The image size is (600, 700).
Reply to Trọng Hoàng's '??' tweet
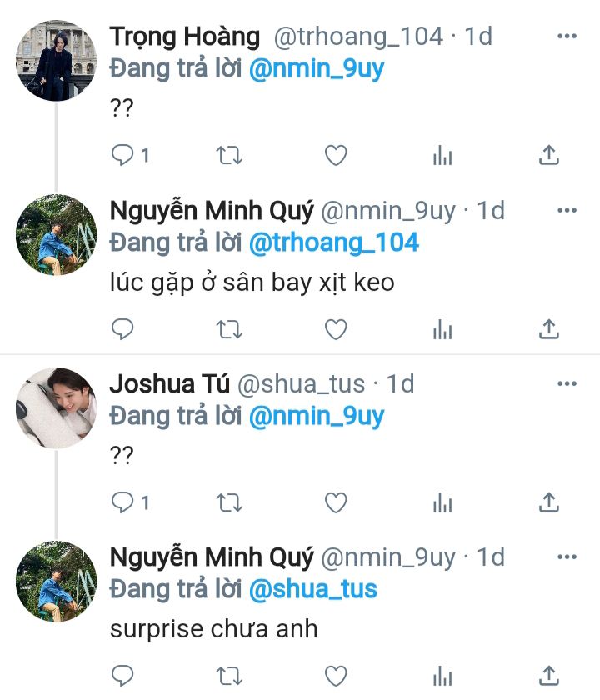click(122, 155)
